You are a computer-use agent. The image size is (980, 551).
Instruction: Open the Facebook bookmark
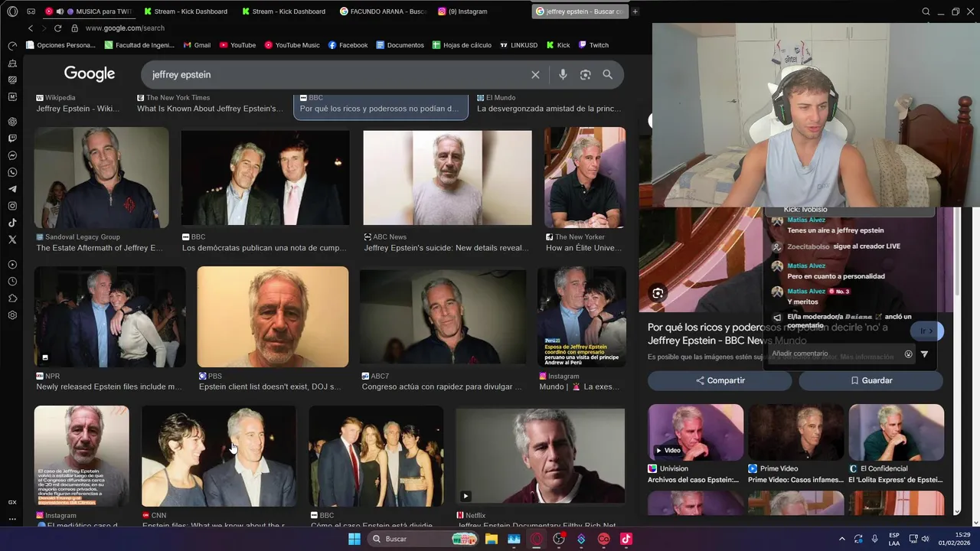pyautogui.click(x=348, y=45)
